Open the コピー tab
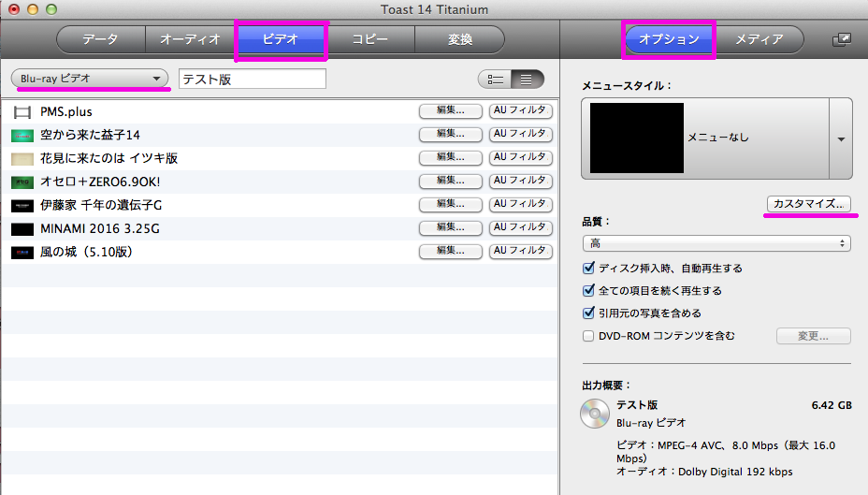Image resolution: width=868 pixels, height=495 pixels. pyautogui.click(x=369, y=39)
